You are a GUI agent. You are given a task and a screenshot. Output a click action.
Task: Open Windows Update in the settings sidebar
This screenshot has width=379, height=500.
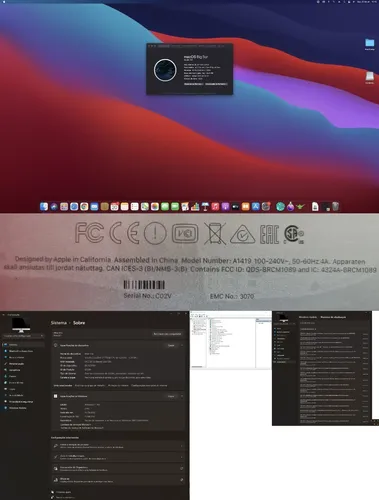(x=23, y=408)
